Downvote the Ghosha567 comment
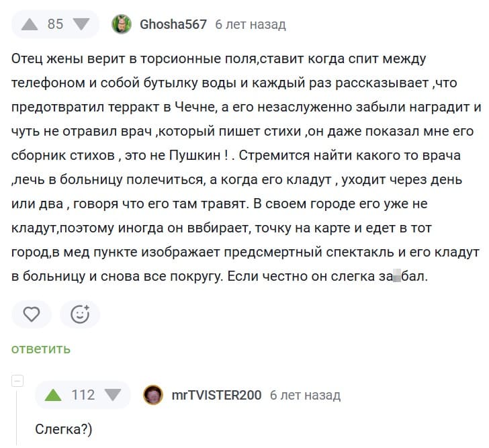 point(81,25)
